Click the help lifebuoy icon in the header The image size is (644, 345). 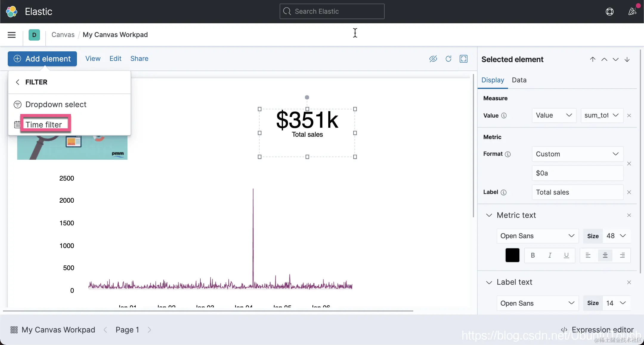(x=610, y=12)
